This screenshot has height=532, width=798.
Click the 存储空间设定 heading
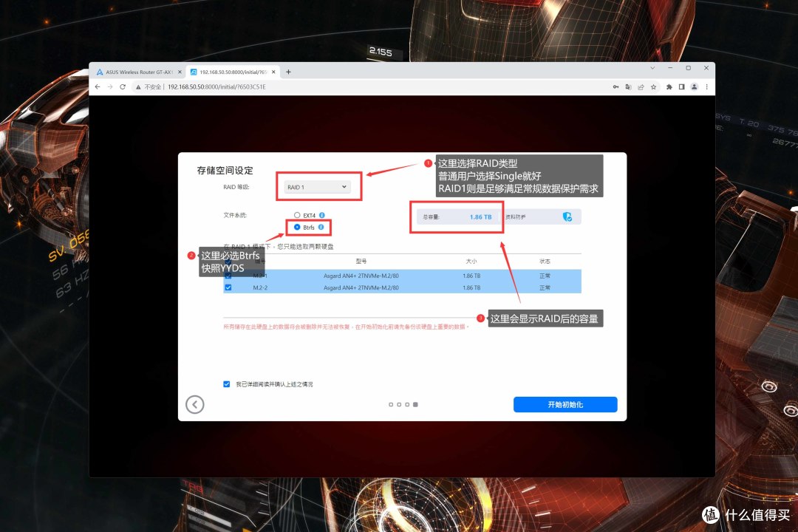[x=225, y=170]
